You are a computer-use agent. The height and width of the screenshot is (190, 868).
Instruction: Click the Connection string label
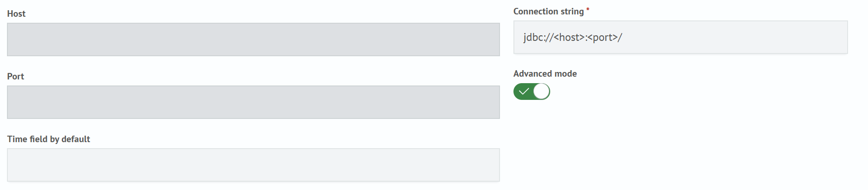[x=548, y=12]
